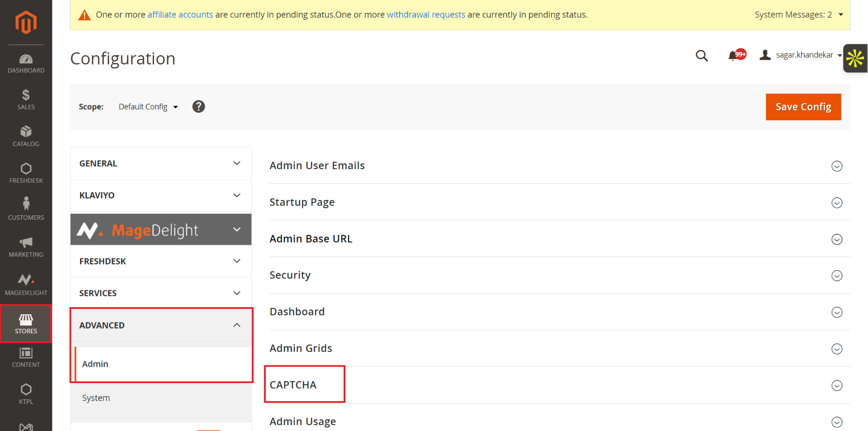The image size is (868, 431).
Task: Follow the affiliate accounts link
Action: (x=180, y=14)
